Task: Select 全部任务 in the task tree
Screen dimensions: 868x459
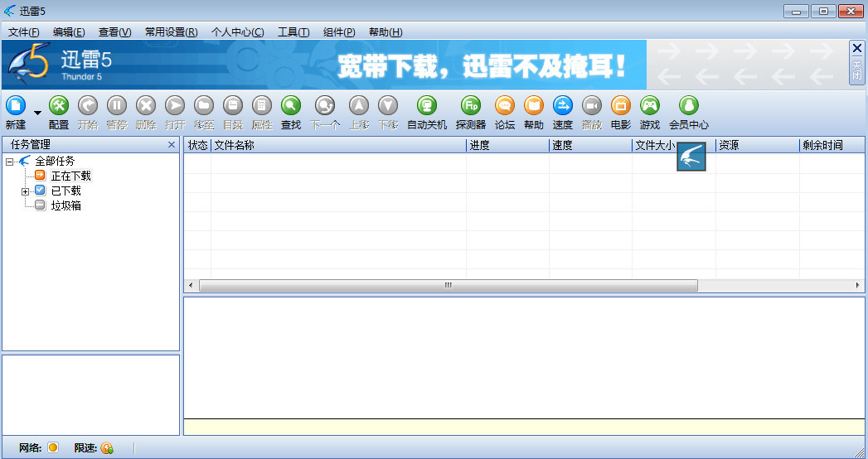Action: (55, 161)
